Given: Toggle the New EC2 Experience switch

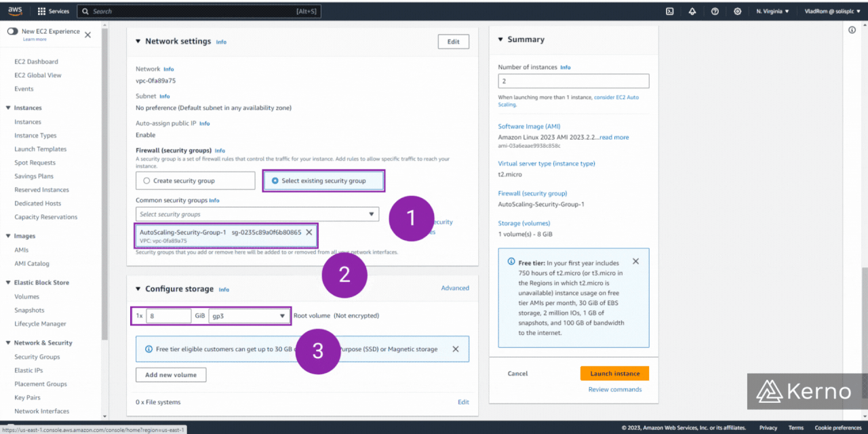Looking at the screenshot, I should point(13,31).
